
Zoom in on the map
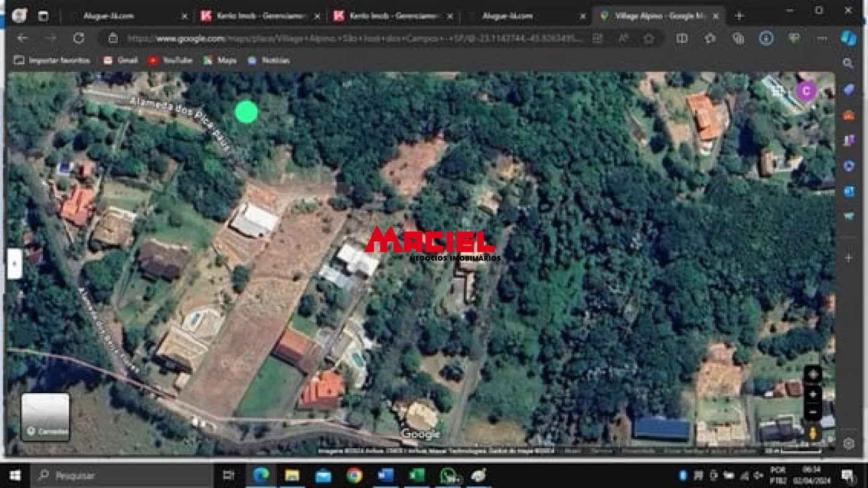813,395
